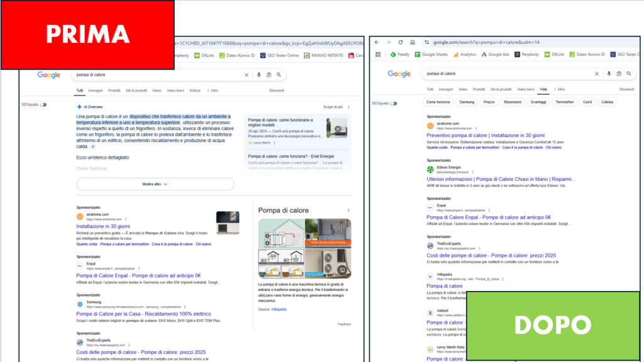The height and width of the screenshot is (362, 644).
Task: Open 'Costi delle pompe di calore' link in right window
Action: click(491, 256)
